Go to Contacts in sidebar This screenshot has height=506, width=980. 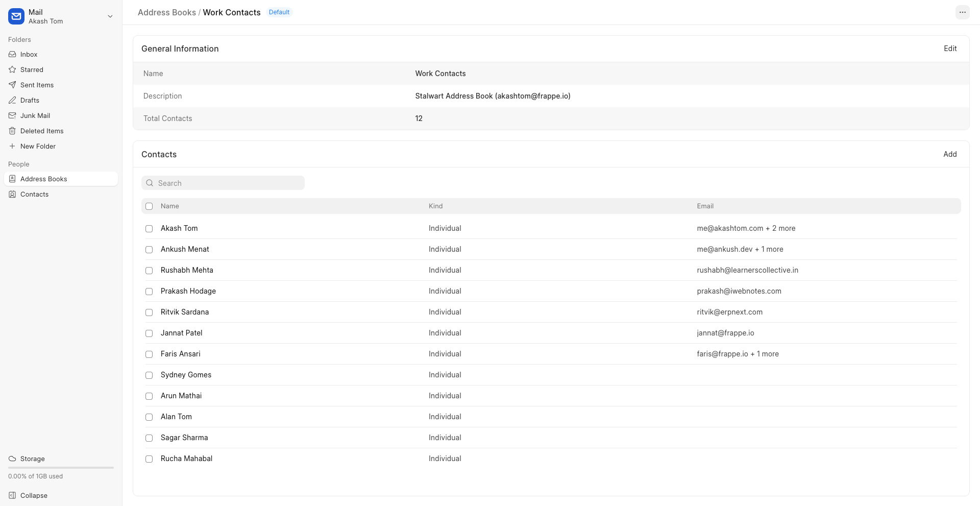tap(34, 194)
